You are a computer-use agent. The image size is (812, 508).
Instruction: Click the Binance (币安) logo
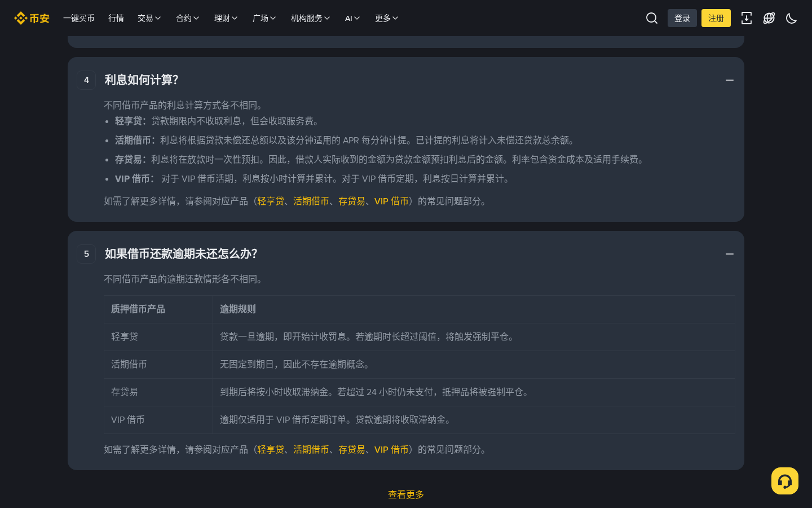point(32,18)
